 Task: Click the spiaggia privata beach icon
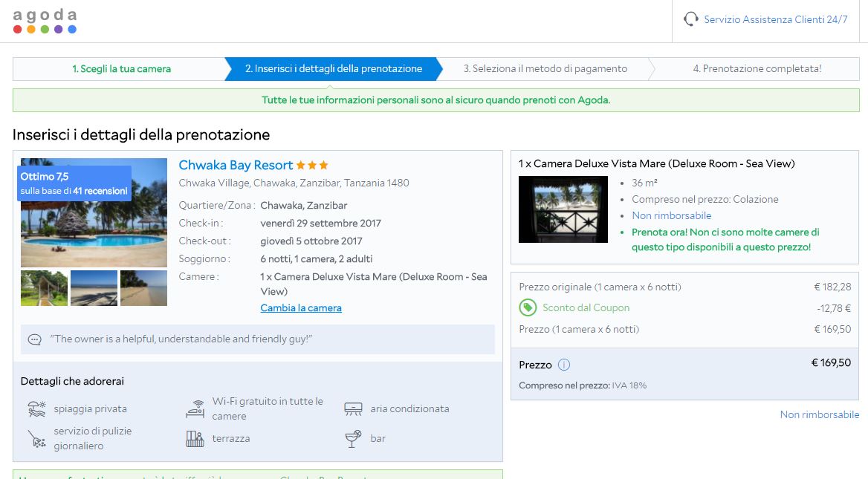tap(36, 408)
